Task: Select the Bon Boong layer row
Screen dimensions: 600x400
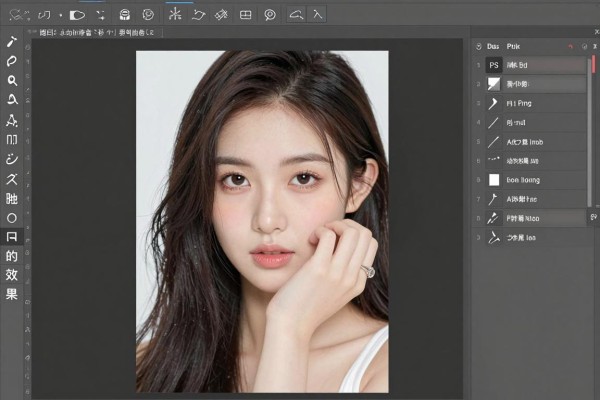Action: 535,180
